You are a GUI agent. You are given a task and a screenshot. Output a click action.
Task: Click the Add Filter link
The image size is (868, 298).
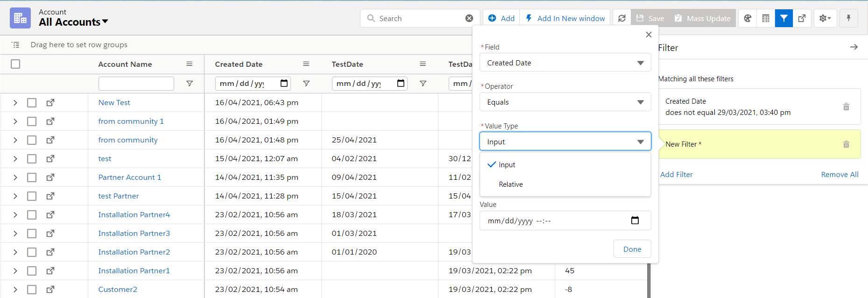(676, 175)
